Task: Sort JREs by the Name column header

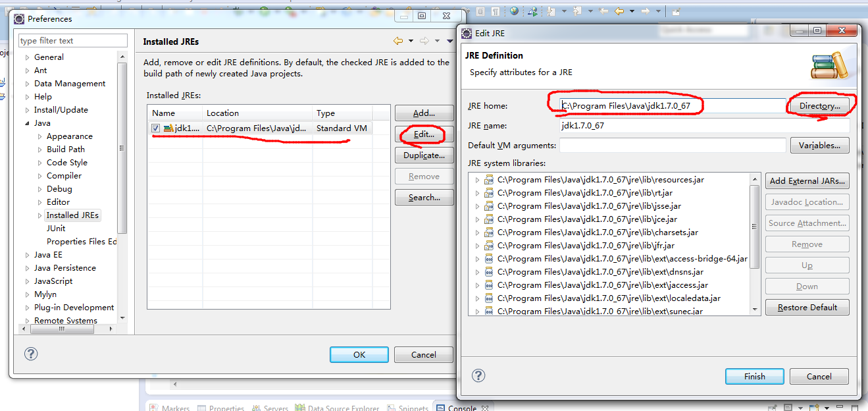Action: [x=174, y=113]
